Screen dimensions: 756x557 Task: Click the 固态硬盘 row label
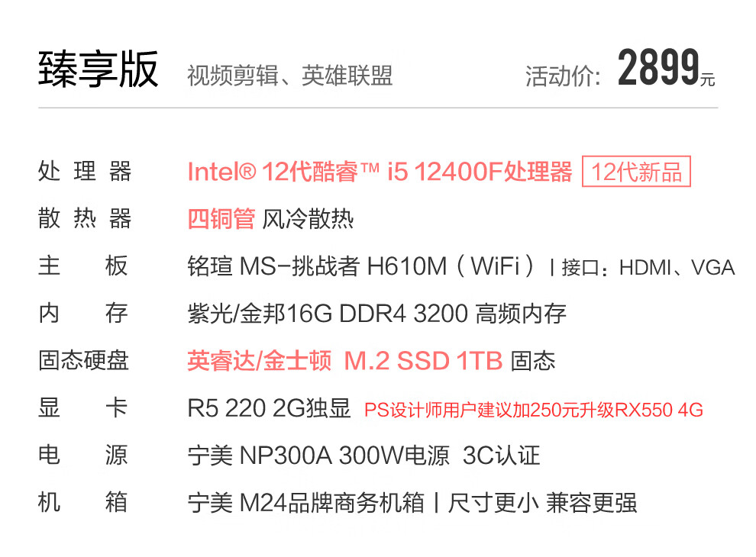(84, 361)
